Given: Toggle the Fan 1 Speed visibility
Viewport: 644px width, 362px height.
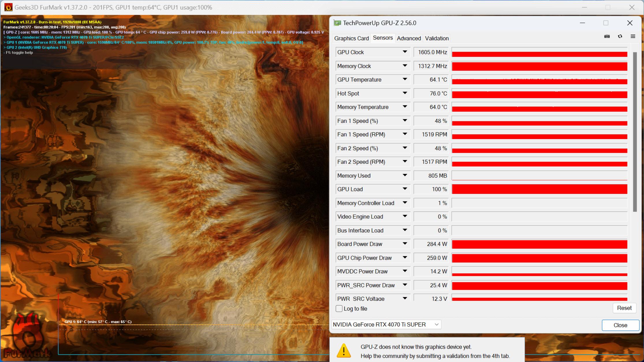Looking at the screenshot, I should (405, 120).
